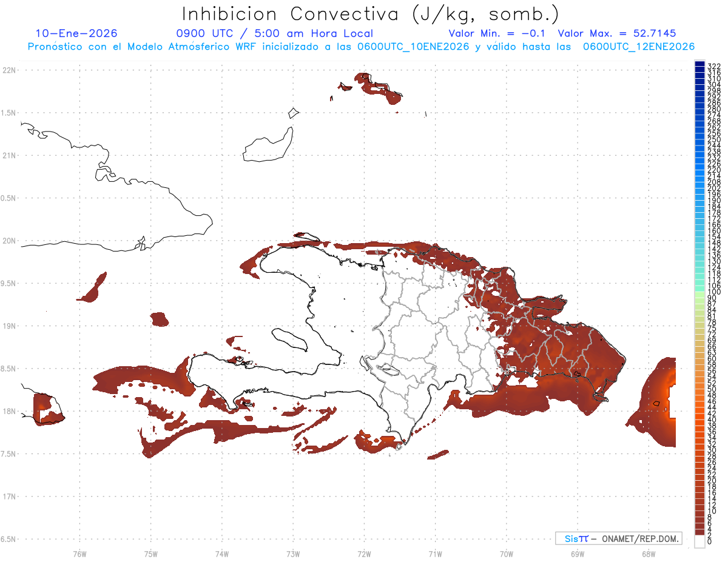This screenshot has width=728, height=562.
Task: Click the 76W longitude axis label
Action: click(79, 554)
